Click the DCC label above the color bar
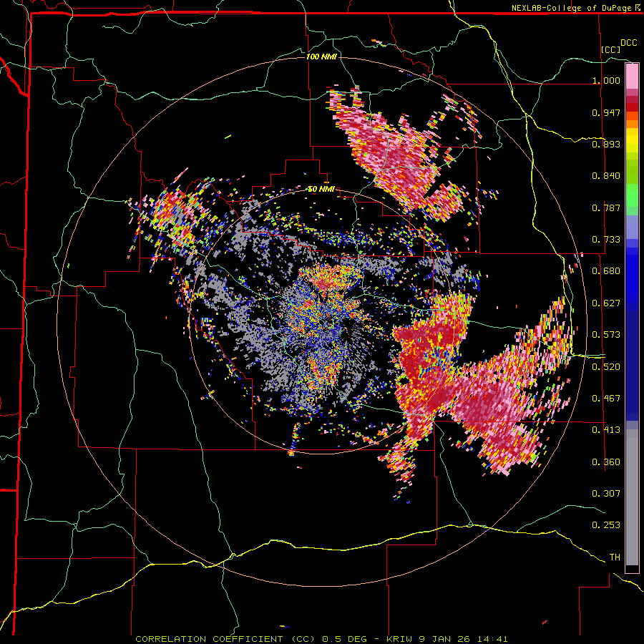 [x=628, y=43]
